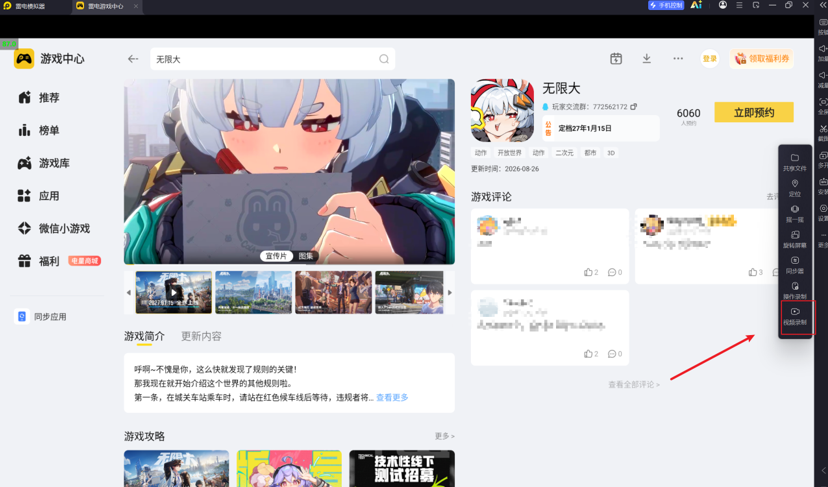Image resolution: width=828 pixels, height=487 pixels.
Task: Open the 手机控制 phone control button
Action: [x=666, y=5]
